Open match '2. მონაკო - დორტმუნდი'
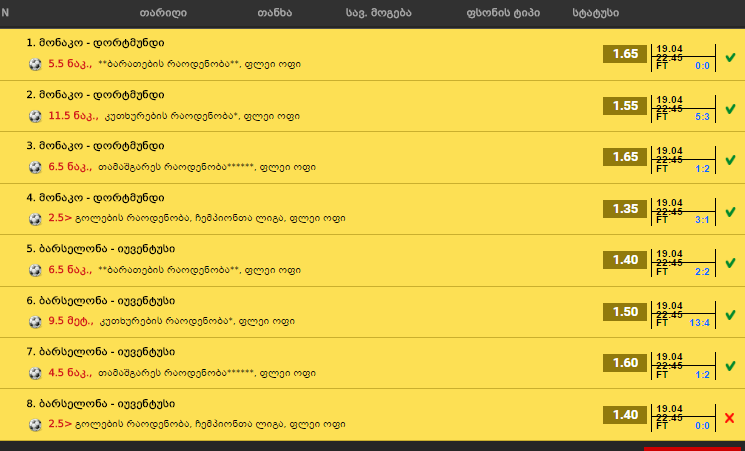 (x=96, y=95)
